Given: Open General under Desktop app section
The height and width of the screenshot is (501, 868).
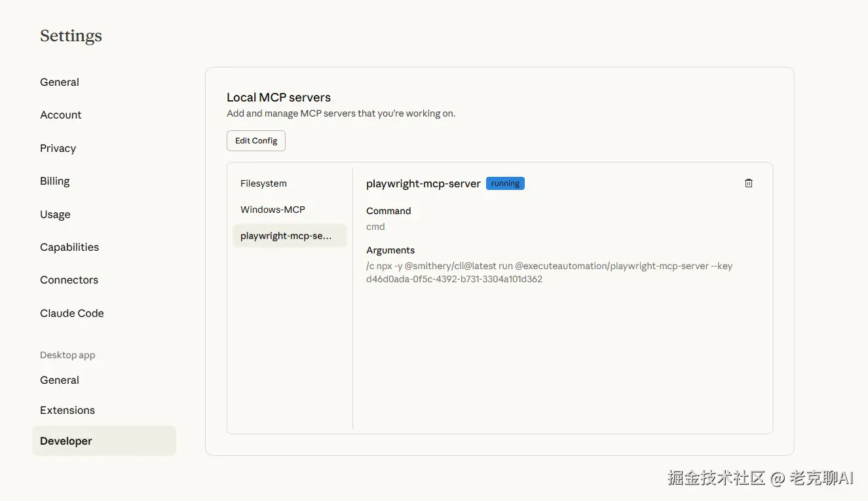Looking at the screenshot, I should click(x=60, y=380).
